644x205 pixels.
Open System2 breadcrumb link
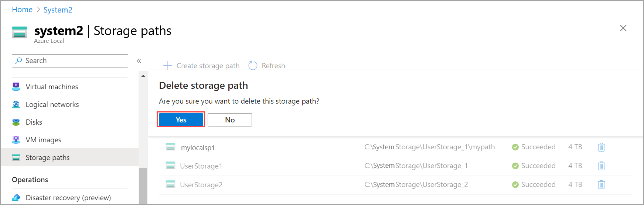click(x=58, y=10)
